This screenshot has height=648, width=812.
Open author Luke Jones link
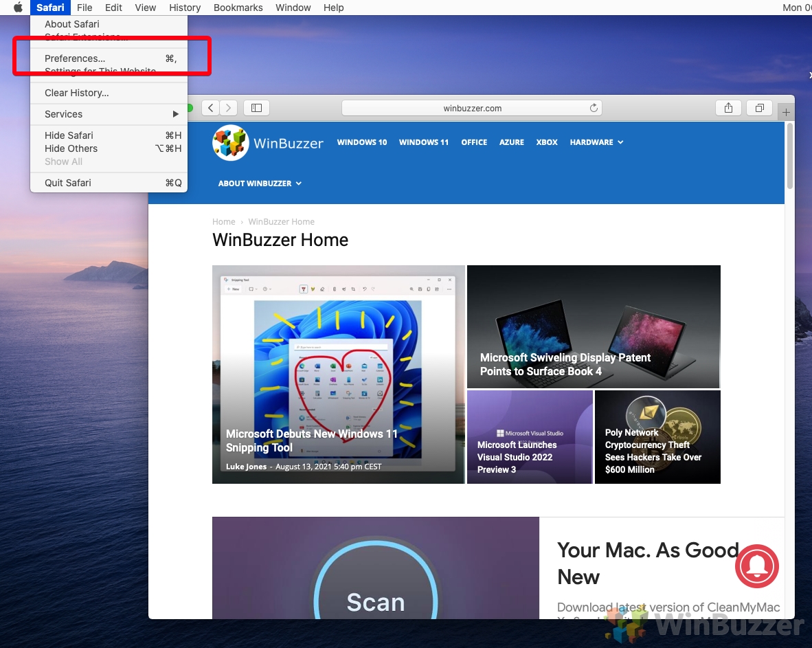point(246,467)
